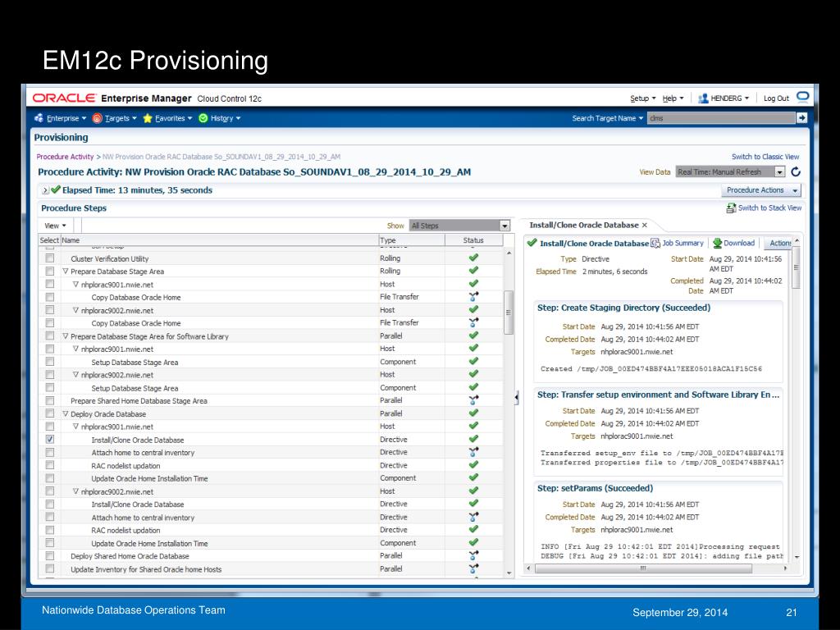Tick the Prepare Database Stage Area checkbox

(50, 271)
